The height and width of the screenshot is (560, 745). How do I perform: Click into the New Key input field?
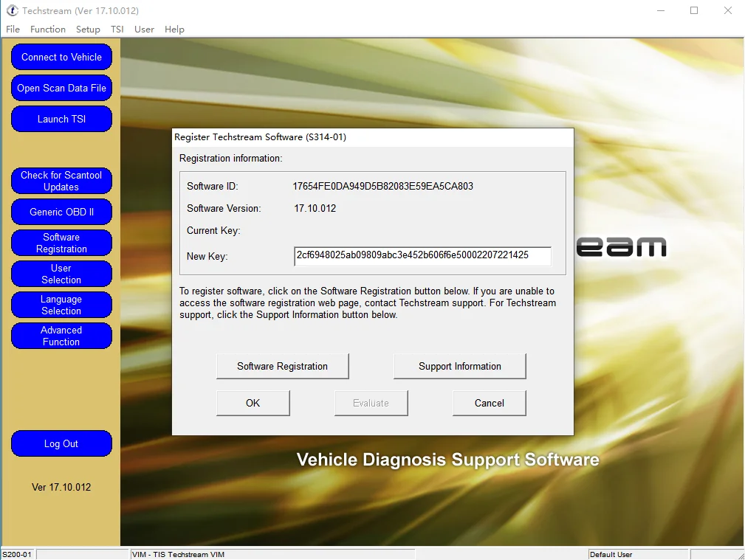pos(422,256)
